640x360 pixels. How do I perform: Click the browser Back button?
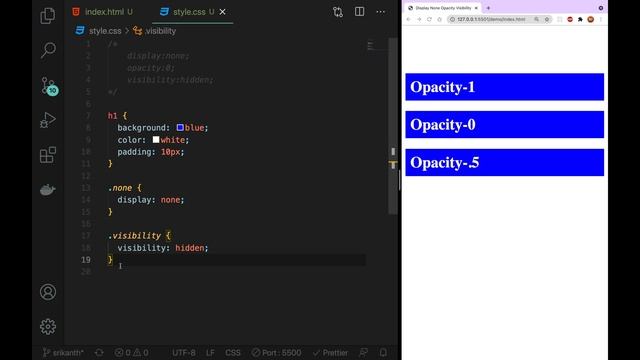coord(409,19)
